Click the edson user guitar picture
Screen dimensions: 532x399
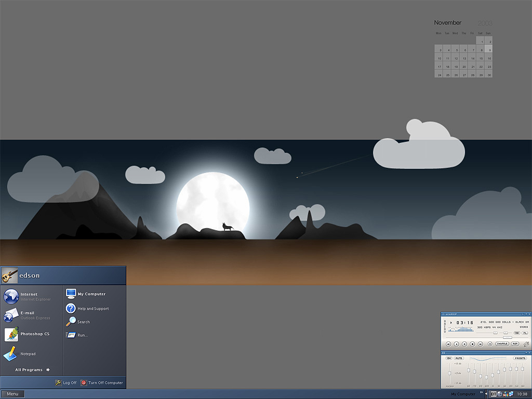(9, 275)
